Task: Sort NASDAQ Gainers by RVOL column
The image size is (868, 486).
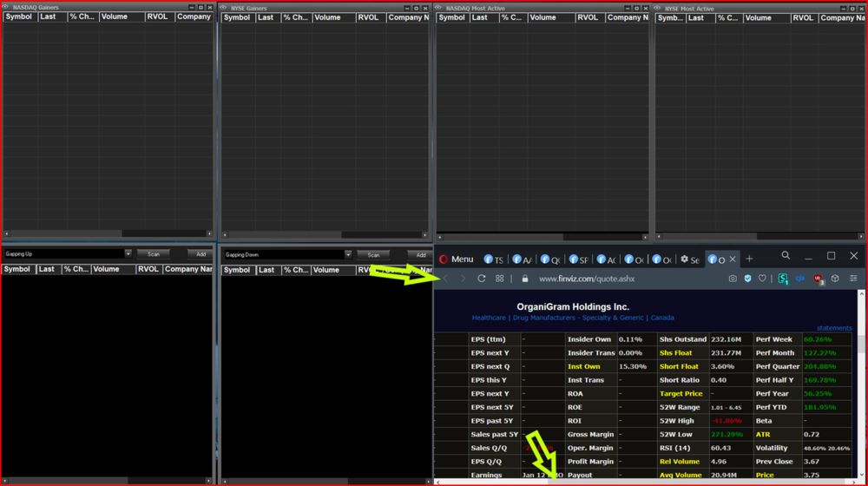Action: click(x=159, y=16)
